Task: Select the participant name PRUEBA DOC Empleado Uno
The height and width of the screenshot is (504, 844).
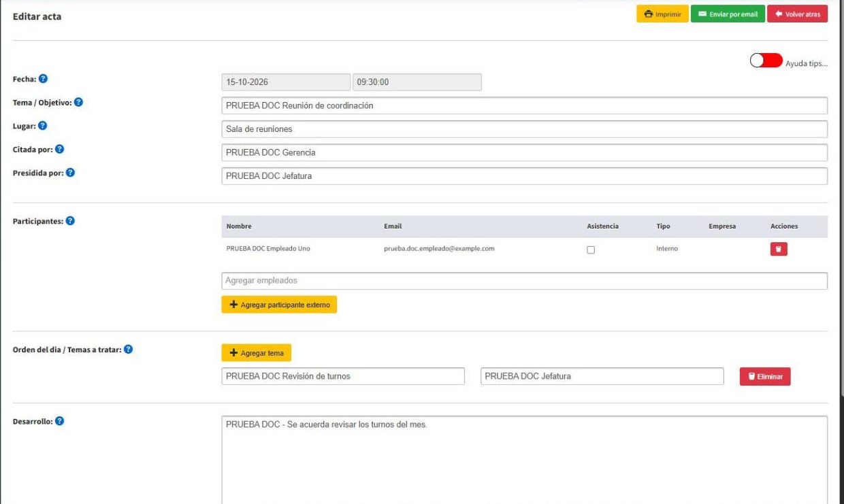Action: coord(268,249)
